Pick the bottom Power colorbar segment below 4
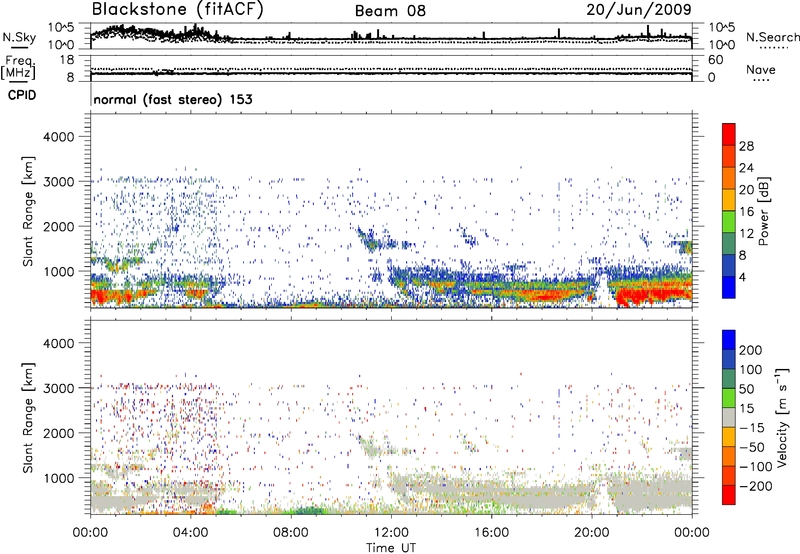 (x=729, y=287)
